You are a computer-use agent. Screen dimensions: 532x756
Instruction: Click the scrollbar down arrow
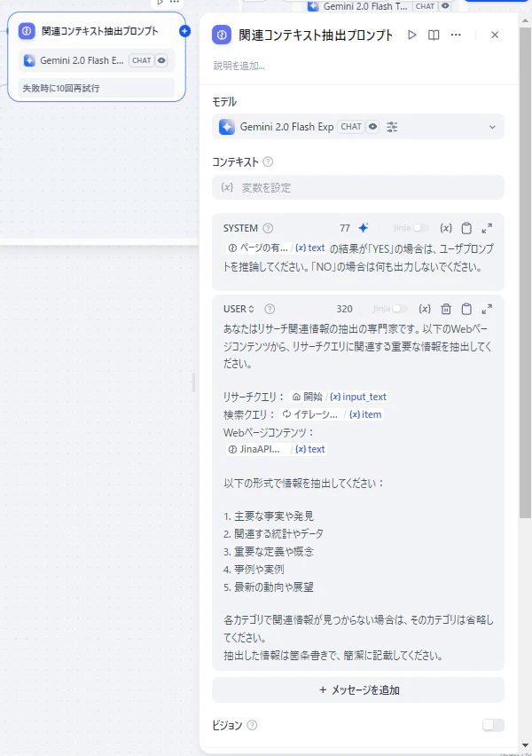coord(525,745)
